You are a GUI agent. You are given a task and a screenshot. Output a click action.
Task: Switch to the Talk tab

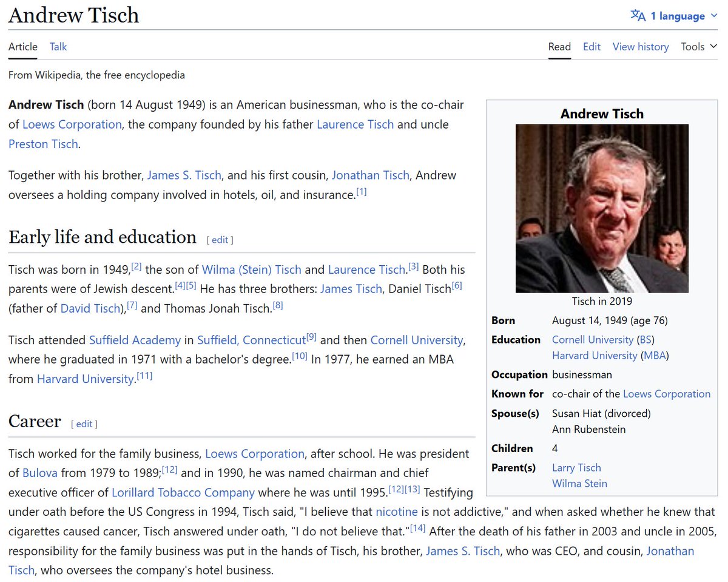pos(58,47)
